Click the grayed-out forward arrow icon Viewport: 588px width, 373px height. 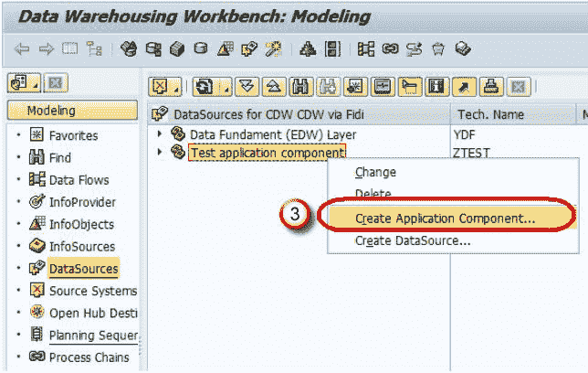point(47,49)
